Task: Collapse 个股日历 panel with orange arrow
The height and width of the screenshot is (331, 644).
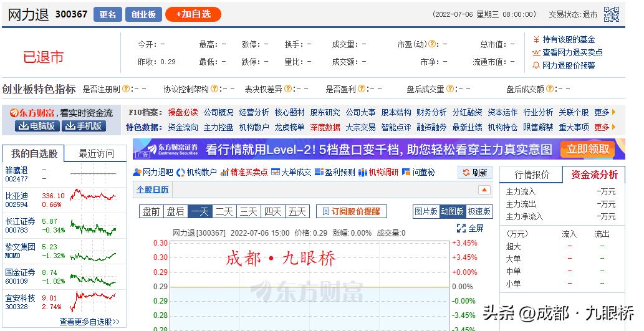Action: click(x=484, y=189)
